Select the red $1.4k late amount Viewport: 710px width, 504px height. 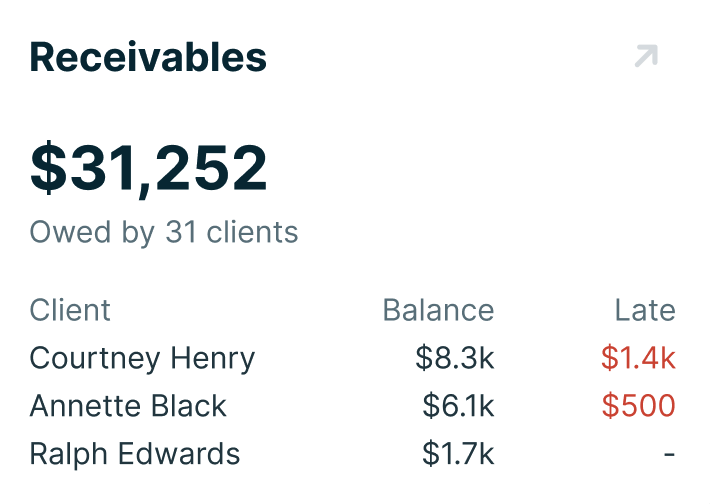[x=638, y=358]
